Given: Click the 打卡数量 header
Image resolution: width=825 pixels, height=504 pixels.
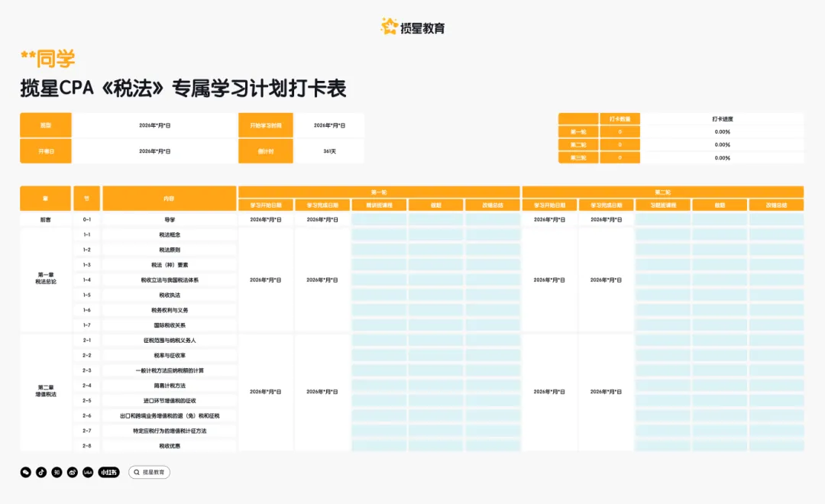Looking at the screenshot, I should coord(620,119).
